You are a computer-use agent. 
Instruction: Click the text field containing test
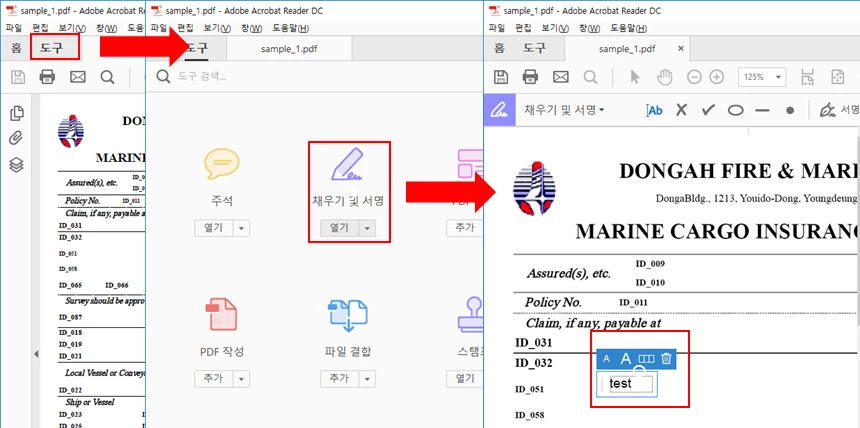click(627, 384)
